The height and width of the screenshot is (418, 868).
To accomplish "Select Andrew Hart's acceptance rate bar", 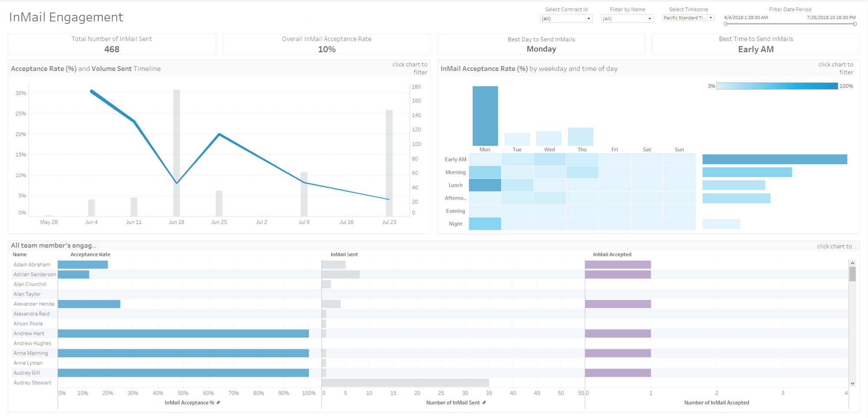I will point(183,333).
